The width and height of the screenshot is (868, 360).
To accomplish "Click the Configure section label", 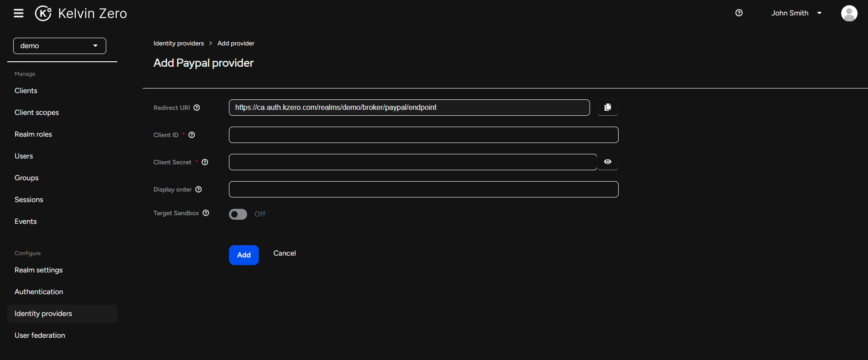I will [x=28, y=253].
